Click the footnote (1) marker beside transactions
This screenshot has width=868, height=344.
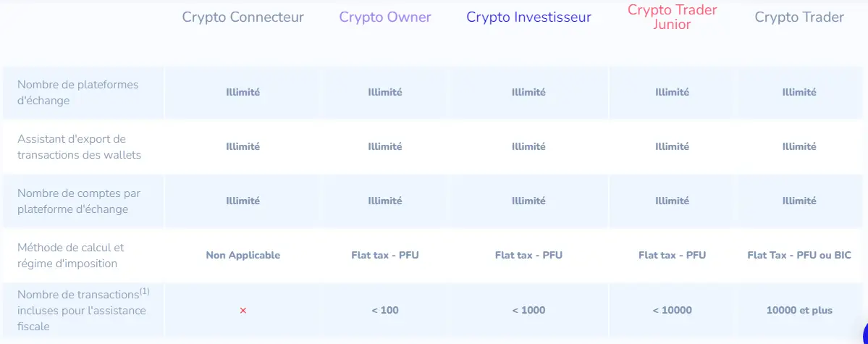pyautogui.click(x=145, y=292)
